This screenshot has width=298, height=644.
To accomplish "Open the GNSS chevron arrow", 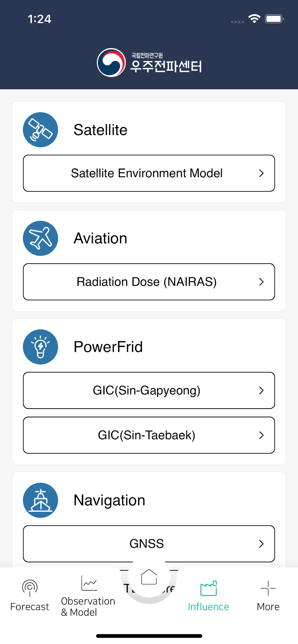I will (x=261, y=544).
